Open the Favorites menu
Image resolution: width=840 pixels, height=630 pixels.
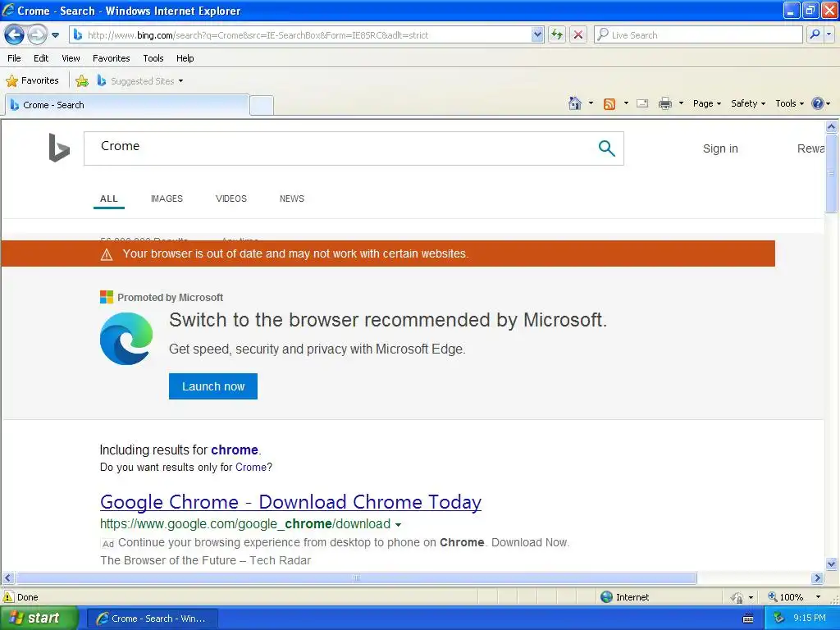coord(112,58)
